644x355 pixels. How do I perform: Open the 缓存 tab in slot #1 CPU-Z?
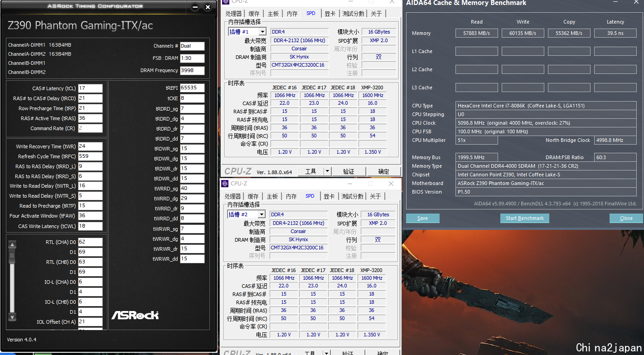tap(254, 14)
